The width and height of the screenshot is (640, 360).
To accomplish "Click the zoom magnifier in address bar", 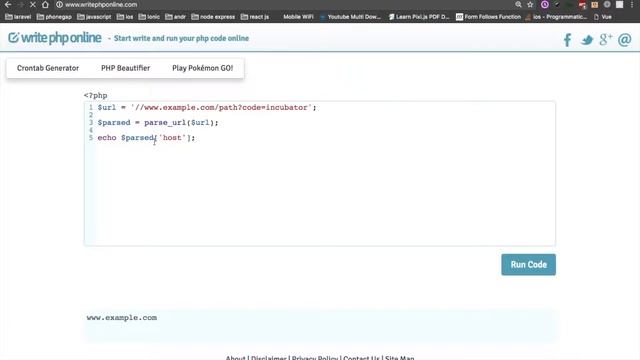I will point(518,4).
